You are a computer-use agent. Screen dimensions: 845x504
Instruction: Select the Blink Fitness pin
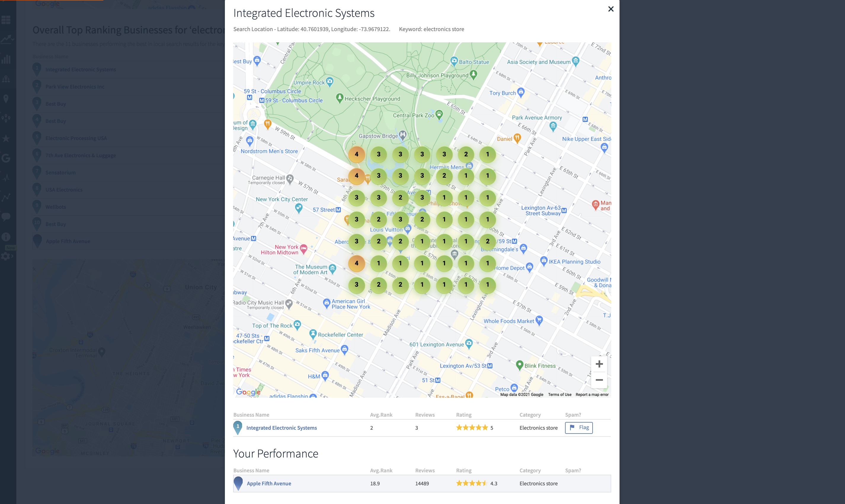(x=519, y=365)
